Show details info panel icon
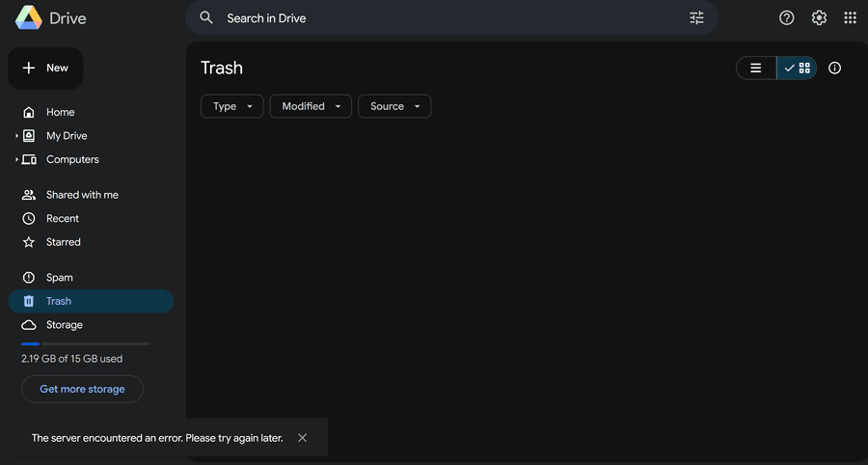 tap(835, 68)
